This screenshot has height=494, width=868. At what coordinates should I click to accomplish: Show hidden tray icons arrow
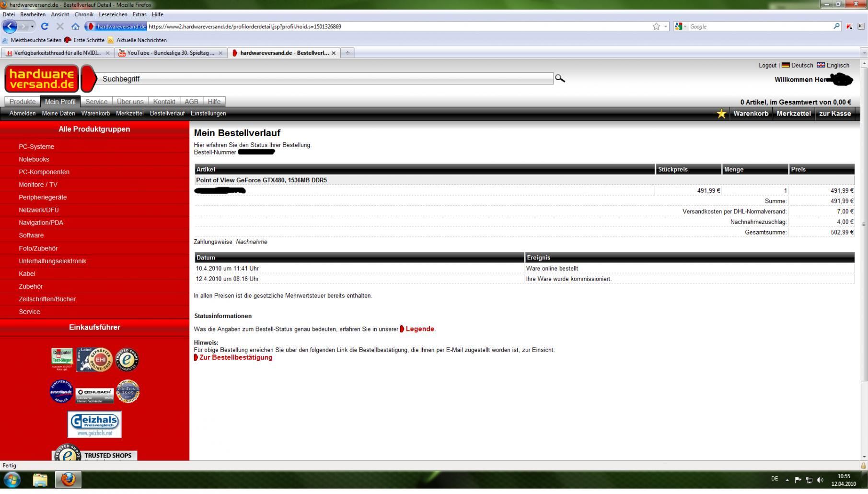[787, 480]
